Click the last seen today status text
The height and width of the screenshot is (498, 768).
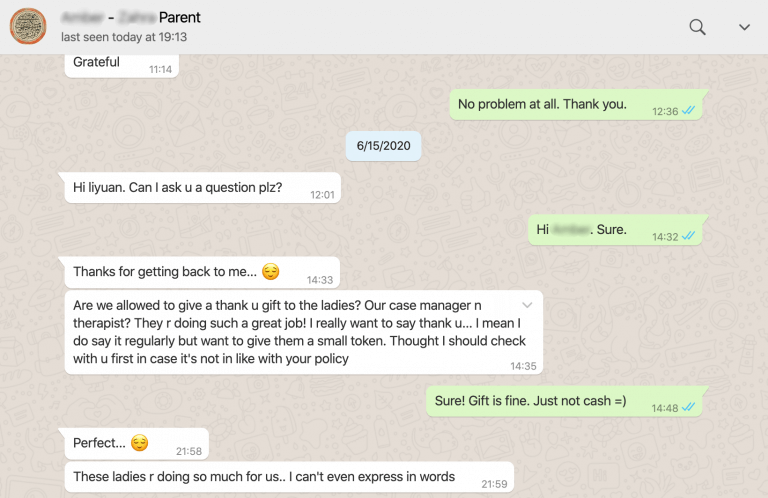(124, 37)
